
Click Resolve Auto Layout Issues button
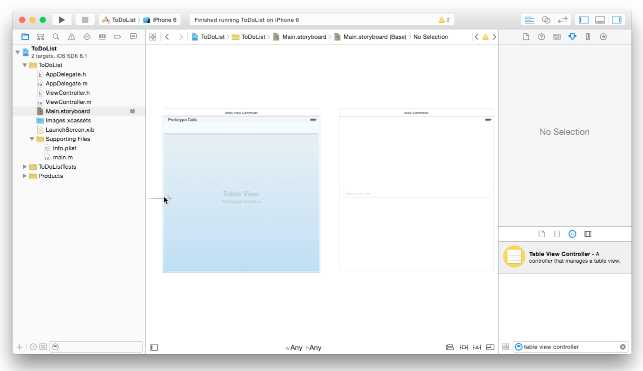pos(477,347)
